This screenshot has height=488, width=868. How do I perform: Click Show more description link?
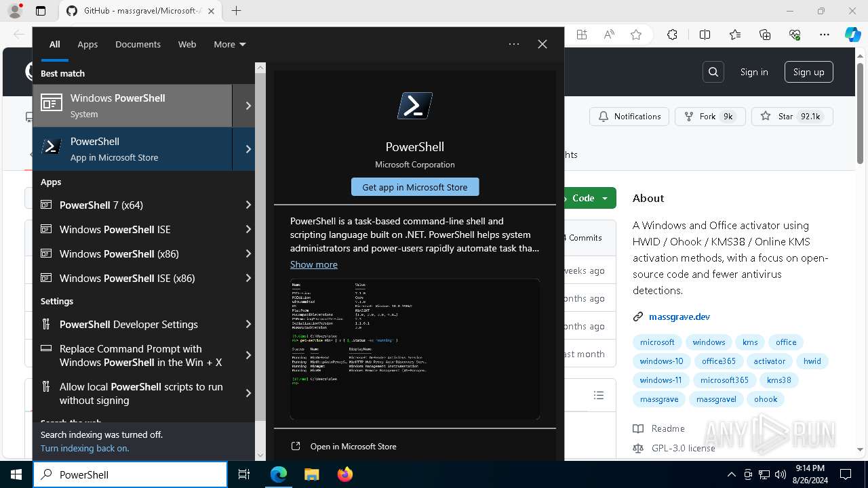[313, 264]
